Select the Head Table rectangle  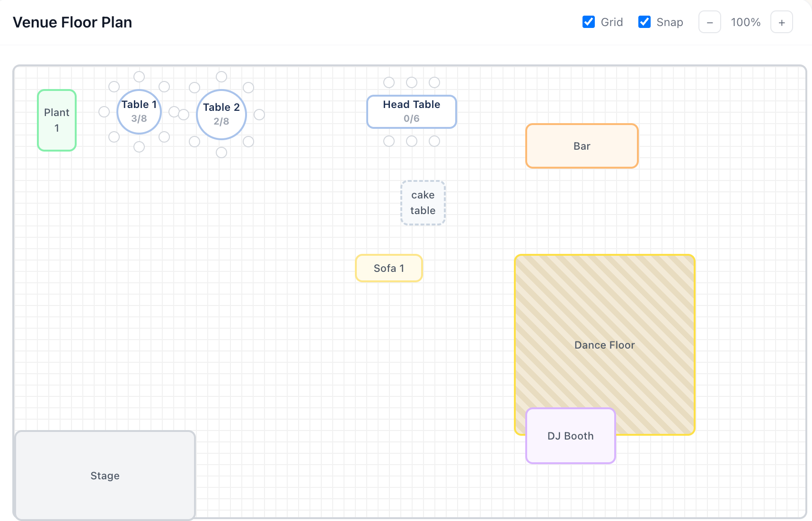[x=412, y=112]
